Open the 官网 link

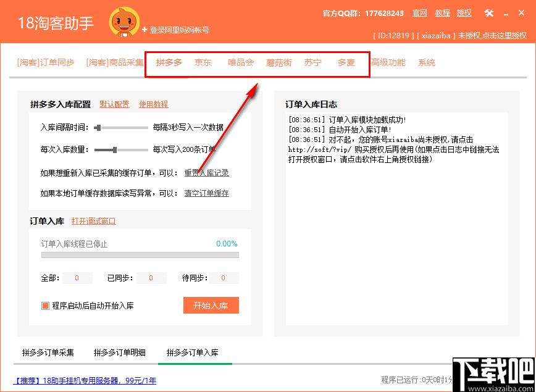(420, 14)
